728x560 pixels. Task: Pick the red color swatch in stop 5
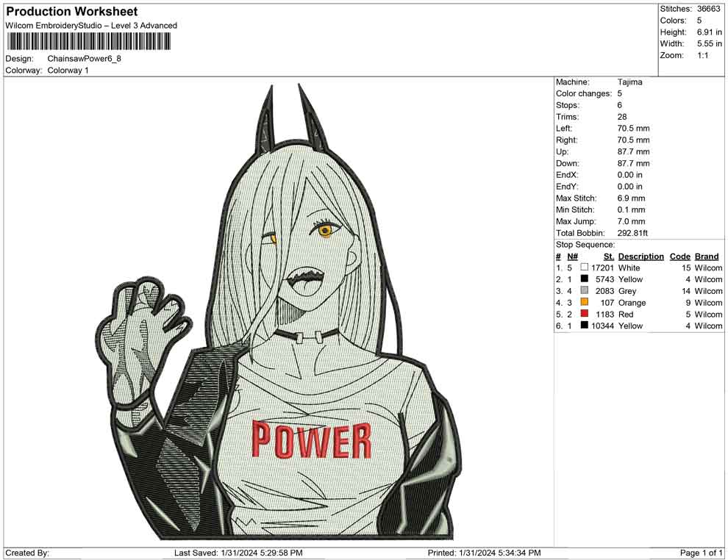[584, 314]
